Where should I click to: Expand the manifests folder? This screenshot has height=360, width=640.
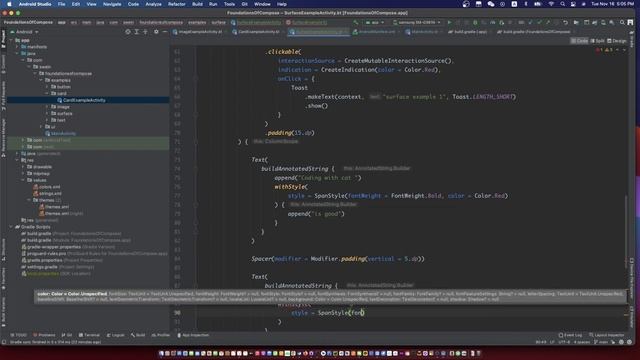[17, 47]
